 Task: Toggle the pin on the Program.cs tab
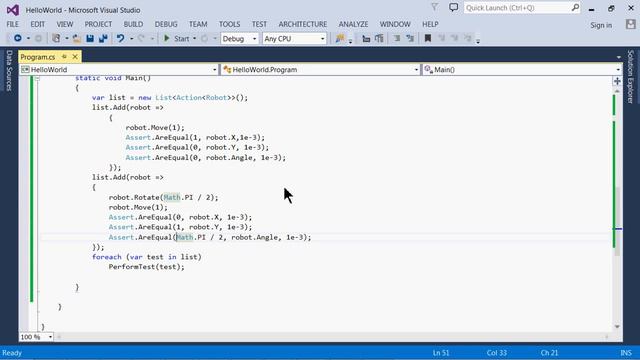point(64,57)
